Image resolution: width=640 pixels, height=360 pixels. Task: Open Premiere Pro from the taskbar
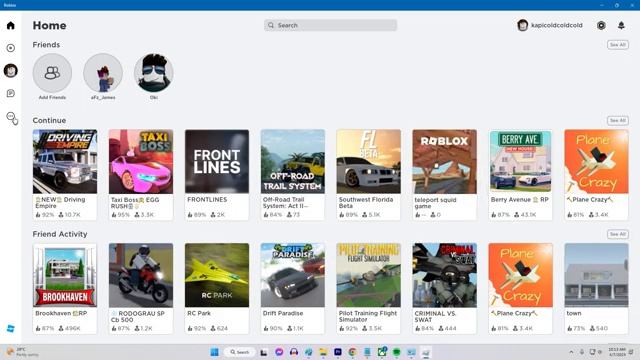[338, 352]
